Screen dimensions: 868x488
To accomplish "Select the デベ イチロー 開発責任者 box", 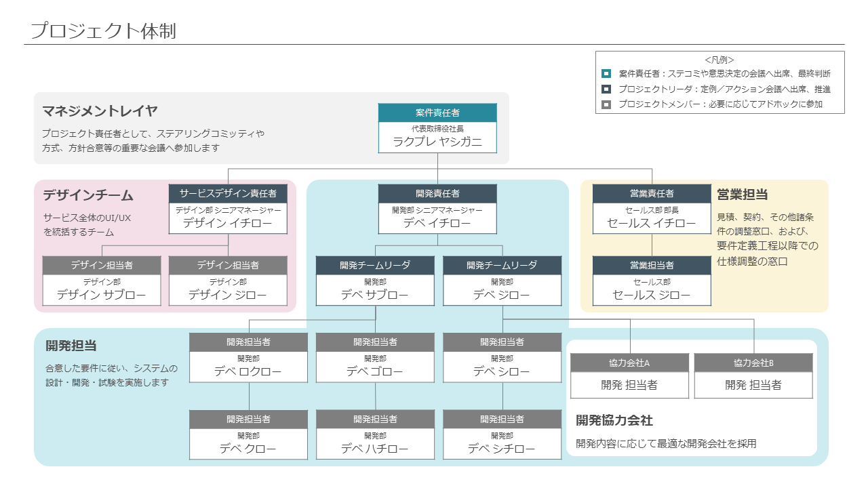I will coord(437,209).
